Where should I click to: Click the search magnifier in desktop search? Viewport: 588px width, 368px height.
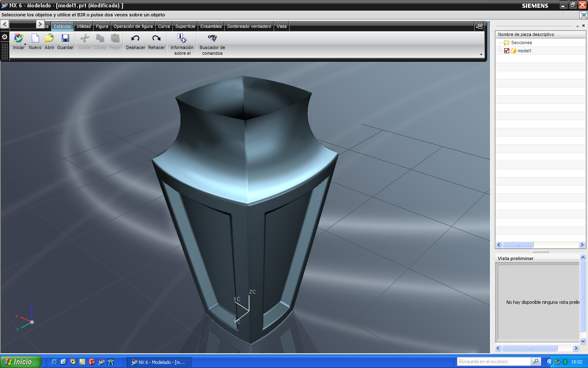tap(536, 361)
